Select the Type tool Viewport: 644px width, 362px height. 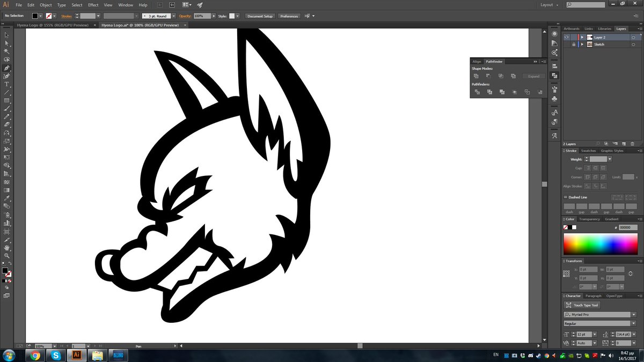6,84
